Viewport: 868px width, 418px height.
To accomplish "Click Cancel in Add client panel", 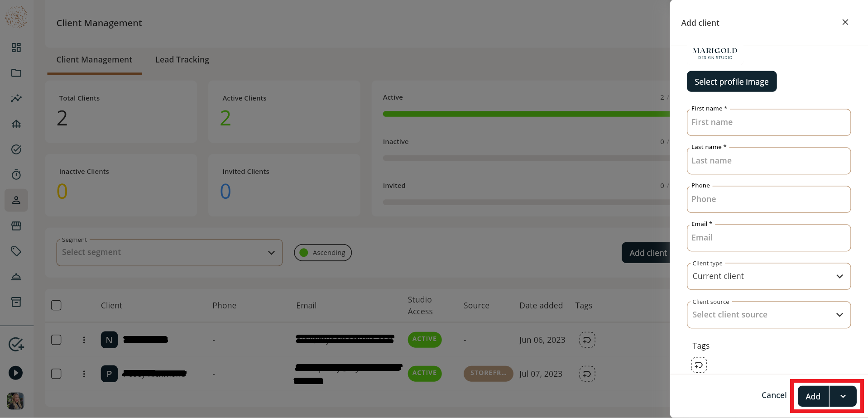I will pos(774,395).
